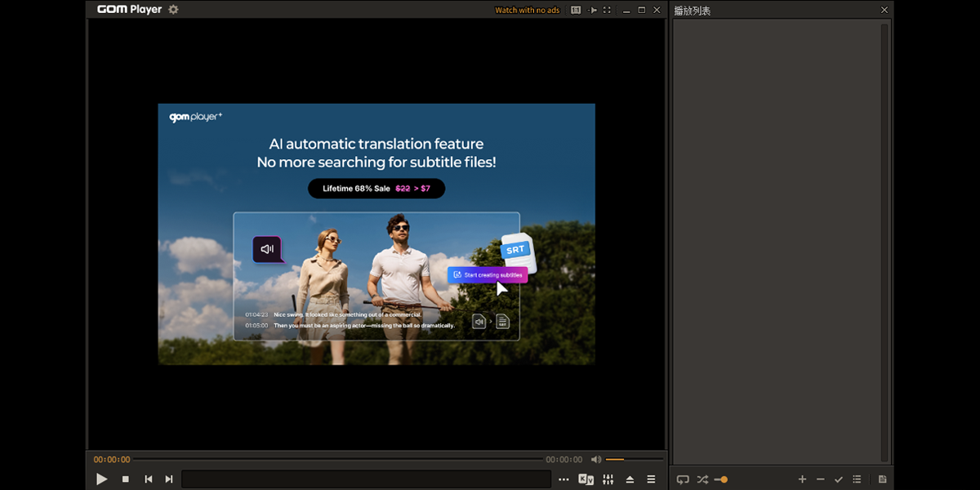Toggle the playlist panel with hamburger icon
Viewport: 980px width, 490px height.
(x=651, y=479)
